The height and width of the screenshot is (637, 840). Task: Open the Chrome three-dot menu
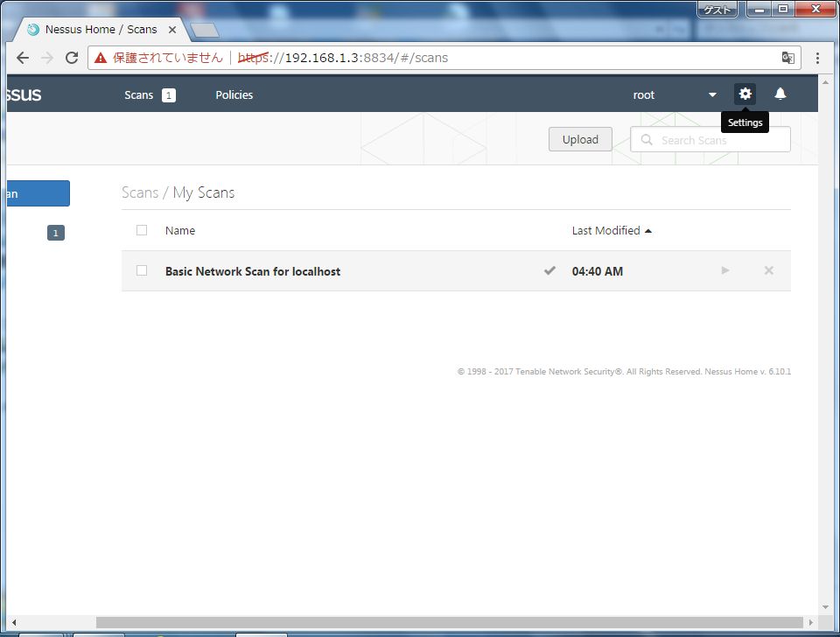[817, 58]
